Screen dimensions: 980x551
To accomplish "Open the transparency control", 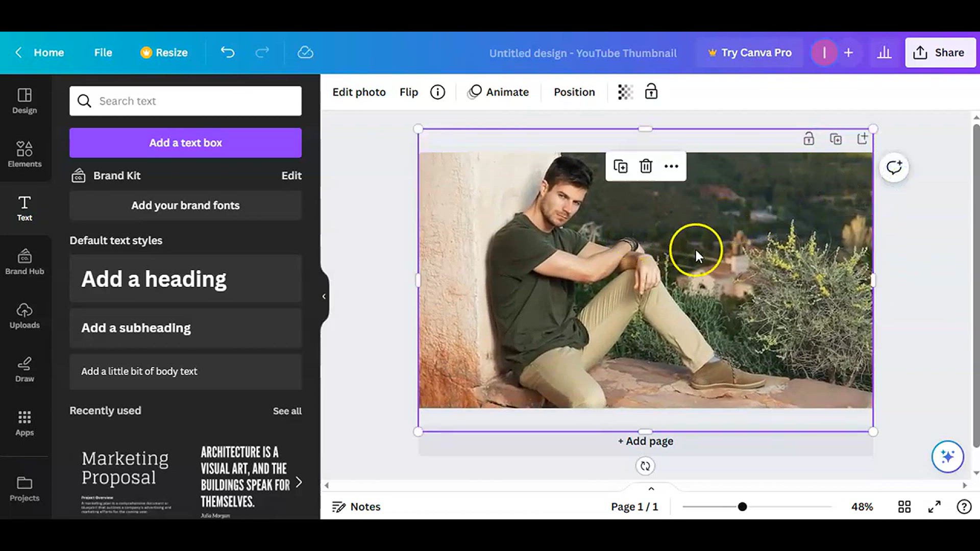I will tap(625, 92).
